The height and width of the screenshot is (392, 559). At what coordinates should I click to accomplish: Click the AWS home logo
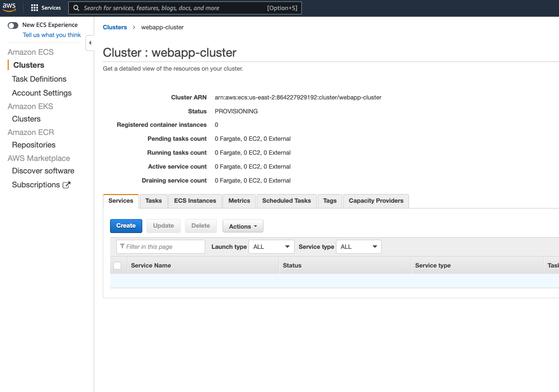click(x=9, y=8)
